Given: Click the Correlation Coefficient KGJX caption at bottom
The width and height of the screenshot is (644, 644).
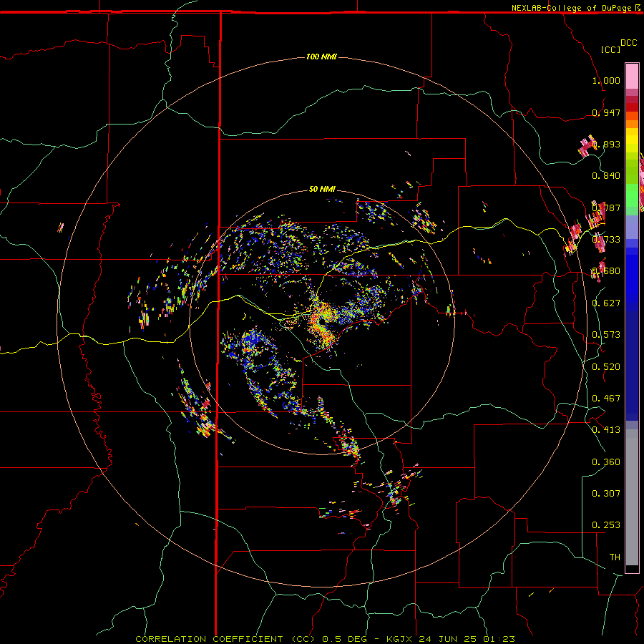Looking at the screenshot, I should [x=325, y=639].
